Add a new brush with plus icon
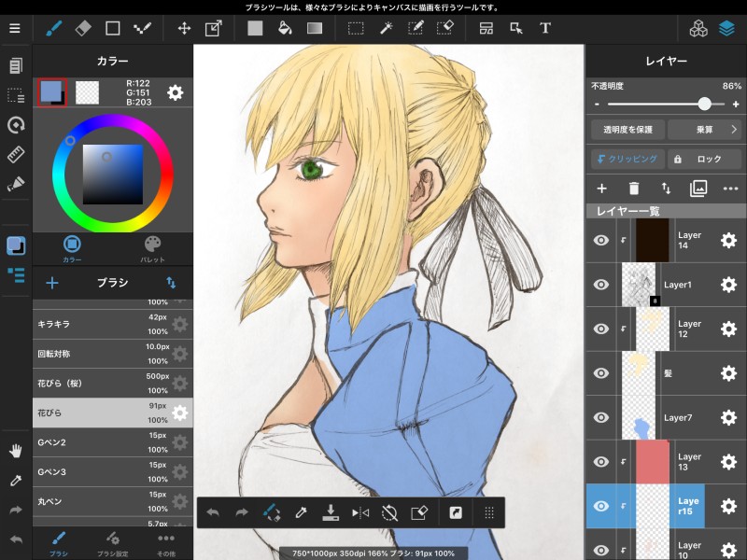 click(52, 283)
